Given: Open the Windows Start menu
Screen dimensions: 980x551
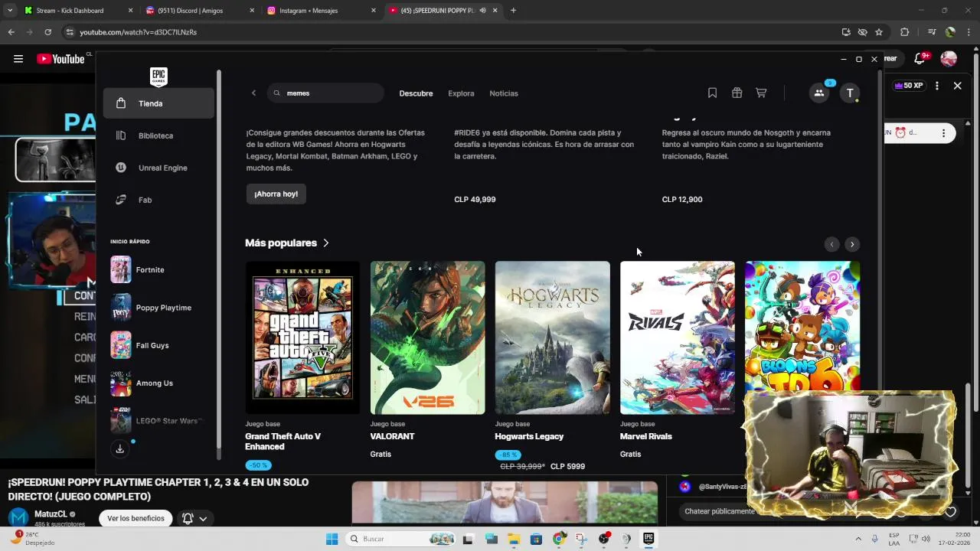Looking at the screenshot, I should [332, 539].
